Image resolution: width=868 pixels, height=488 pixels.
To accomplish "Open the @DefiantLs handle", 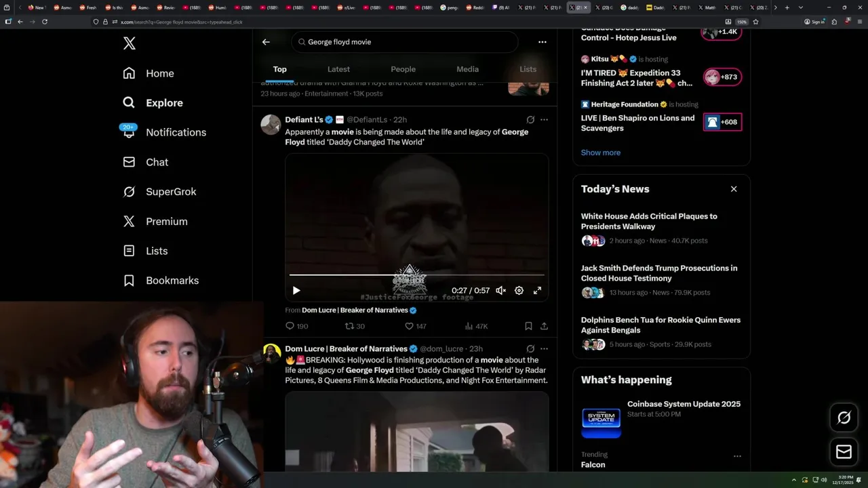I will pos(367,120).
